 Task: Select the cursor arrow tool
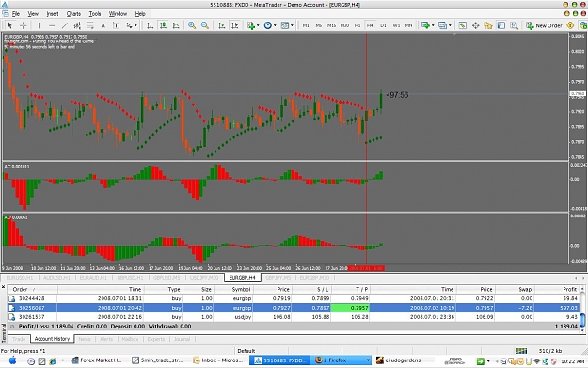pyautogui.click(x=9, y=25)
